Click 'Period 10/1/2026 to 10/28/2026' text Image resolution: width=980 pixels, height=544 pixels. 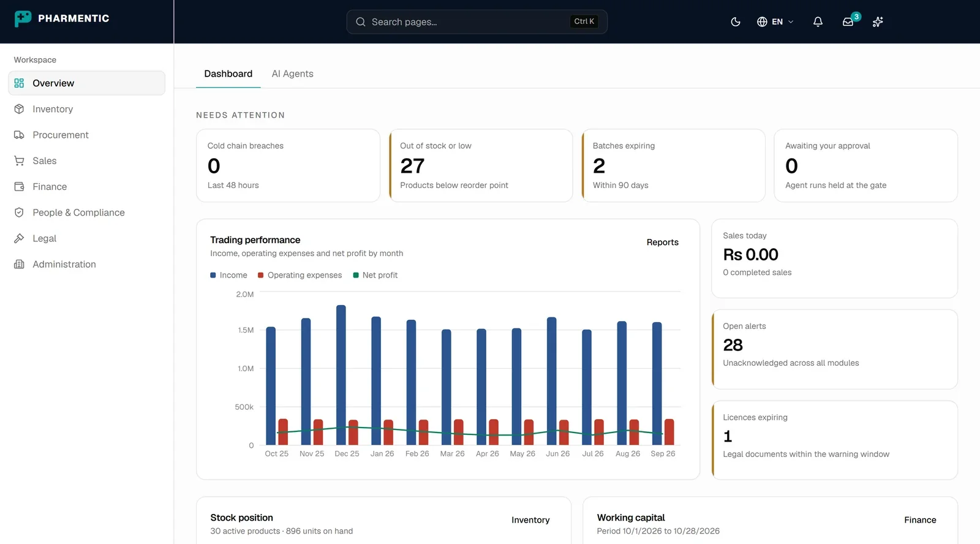658,531
